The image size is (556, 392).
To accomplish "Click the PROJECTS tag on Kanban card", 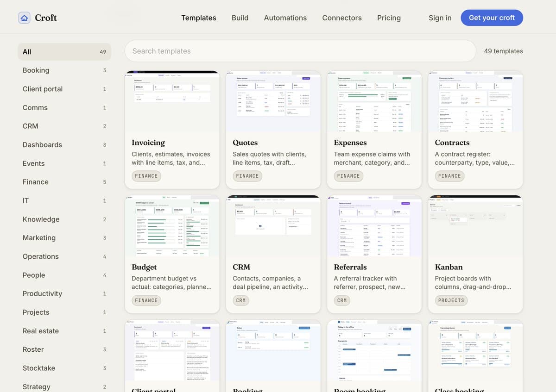I will (451, 300).
